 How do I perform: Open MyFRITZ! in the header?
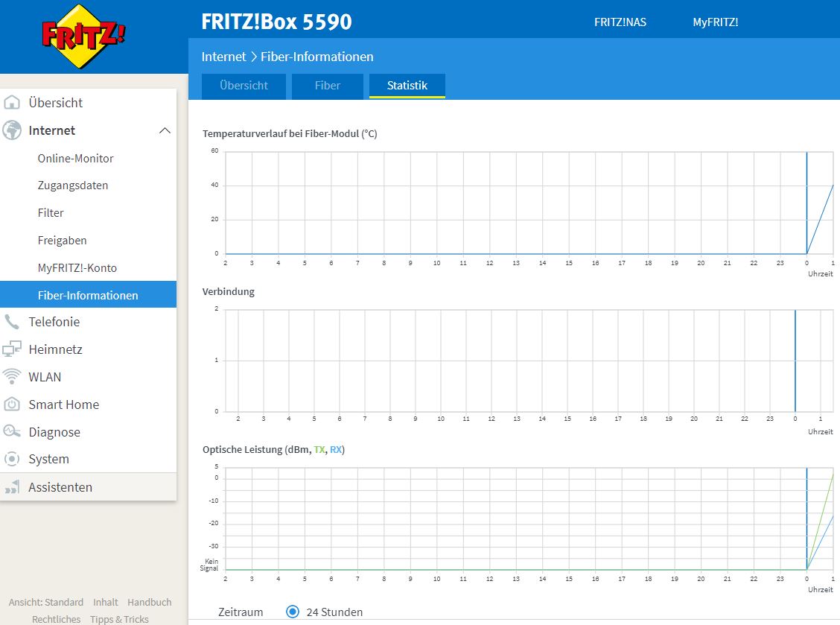[x=715, y=22]
